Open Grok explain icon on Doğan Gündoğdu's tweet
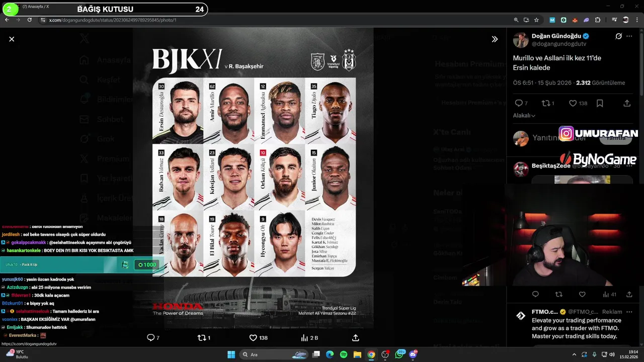Image resolution: width=644 pixels, height=362 pixels. coord(618,36)
